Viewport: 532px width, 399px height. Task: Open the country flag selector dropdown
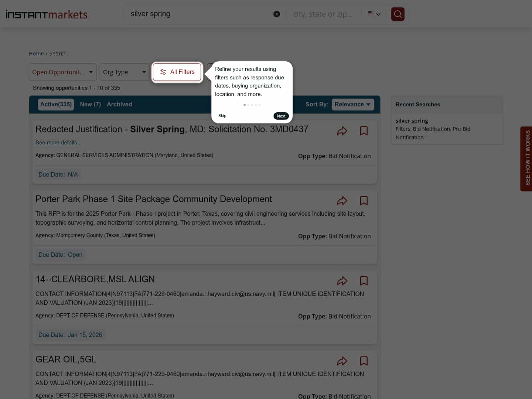[x=374, y=14]
